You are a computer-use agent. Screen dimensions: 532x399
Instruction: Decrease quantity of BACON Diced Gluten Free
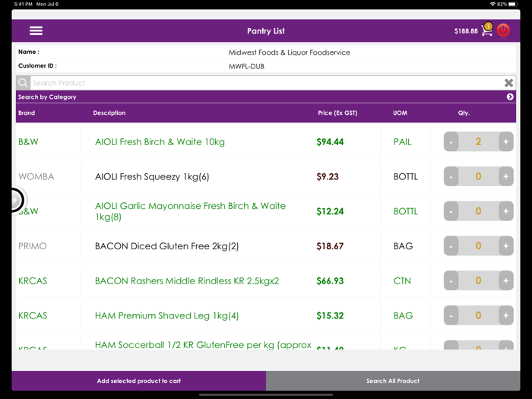point(451,246)
